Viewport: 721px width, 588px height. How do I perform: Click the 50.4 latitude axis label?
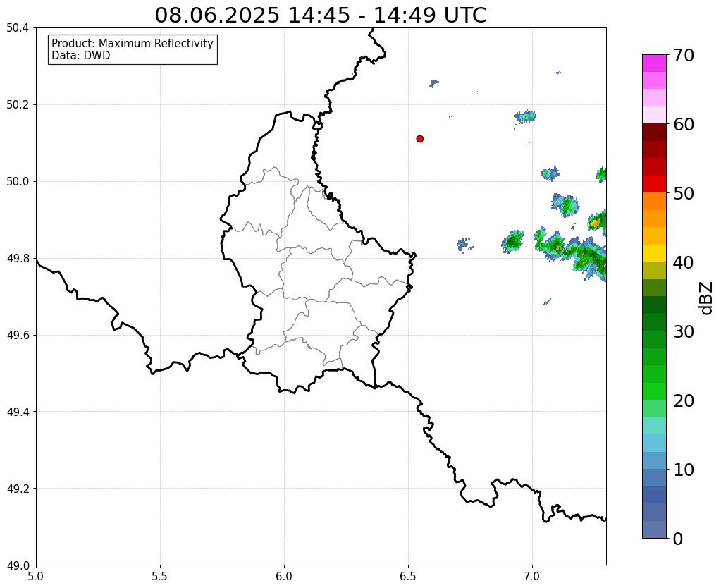click(18, 28)
